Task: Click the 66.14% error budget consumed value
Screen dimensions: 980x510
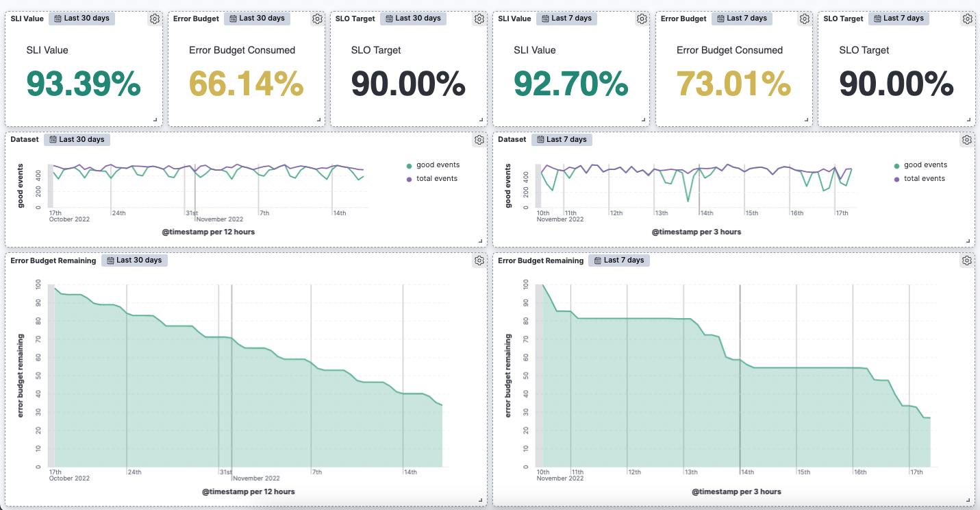Action: (x=247, y=84)
